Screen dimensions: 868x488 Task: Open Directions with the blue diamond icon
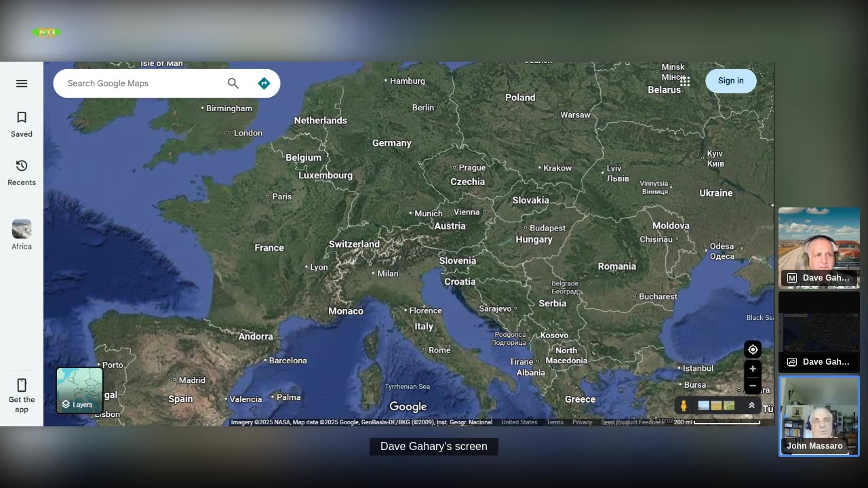pos(264,83)
